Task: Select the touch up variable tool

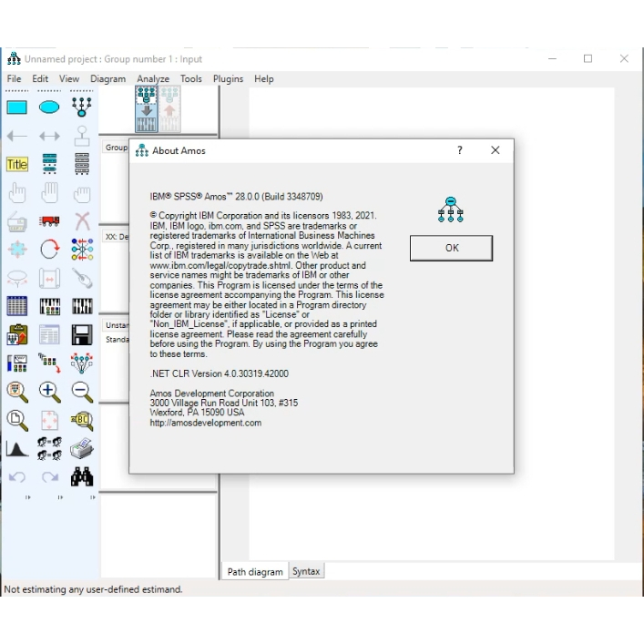Action: (x=82, y=278)
